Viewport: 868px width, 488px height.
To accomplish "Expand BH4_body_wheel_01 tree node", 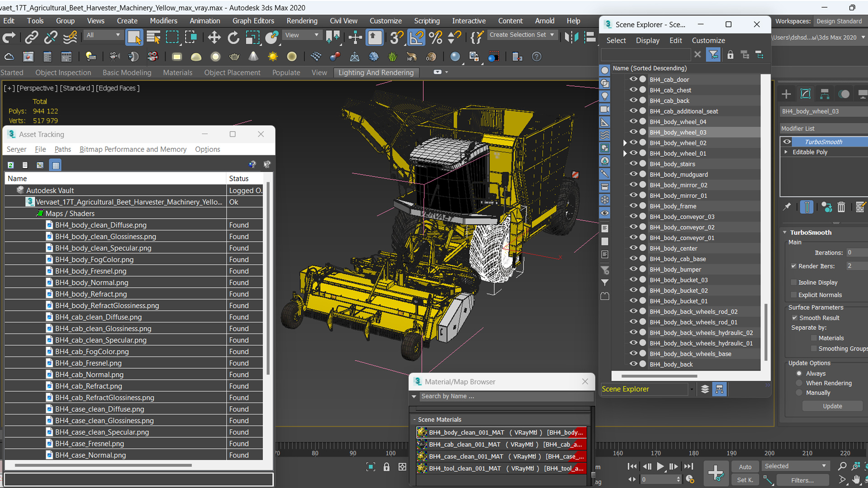I will 625,153.
